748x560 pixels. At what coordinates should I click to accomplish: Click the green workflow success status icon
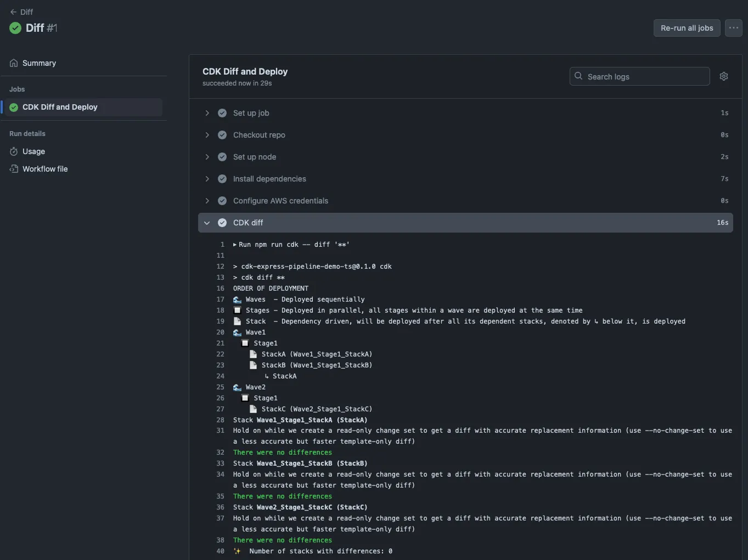15,28
